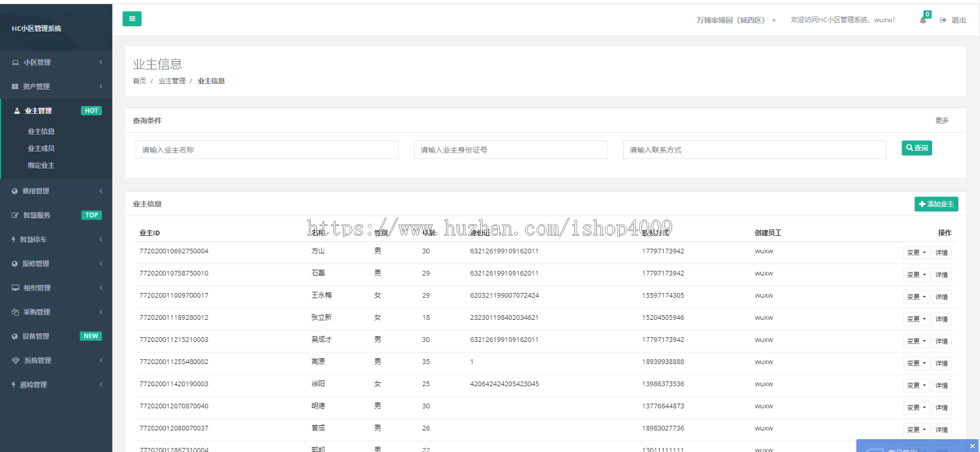This screenshot has height=452, width=980.
Task: Click the 组织管理 monitor icon in sidebar
Action: (16, 288)
